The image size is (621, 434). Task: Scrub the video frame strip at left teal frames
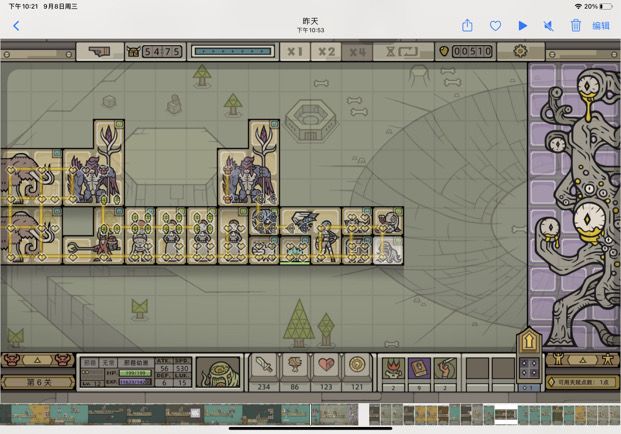point(48,414)
